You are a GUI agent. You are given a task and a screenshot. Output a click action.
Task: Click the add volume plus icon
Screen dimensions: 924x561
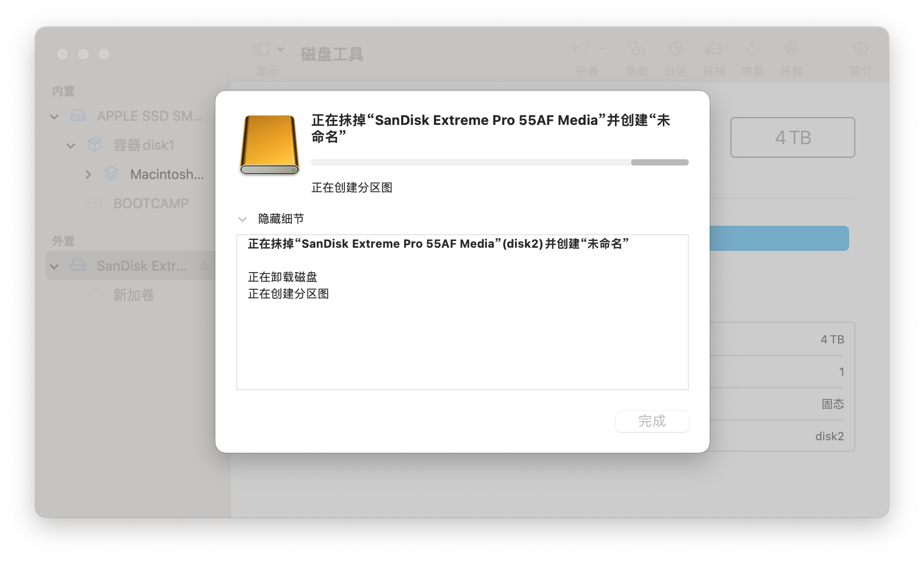[574, 48]
